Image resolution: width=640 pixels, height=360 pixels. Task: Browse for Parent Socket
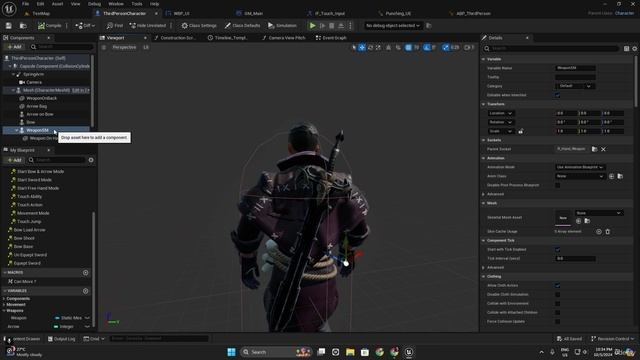tap(594, 149)
